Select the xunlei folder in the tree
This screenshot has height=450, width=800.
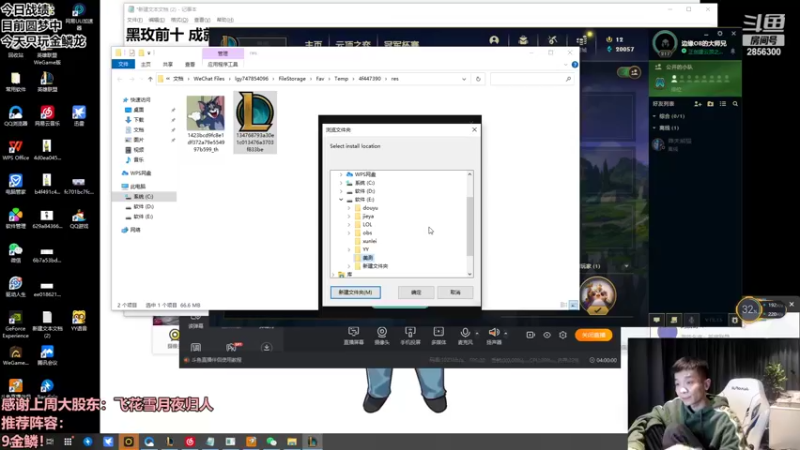pyautogui.click(x=369, y=241)
